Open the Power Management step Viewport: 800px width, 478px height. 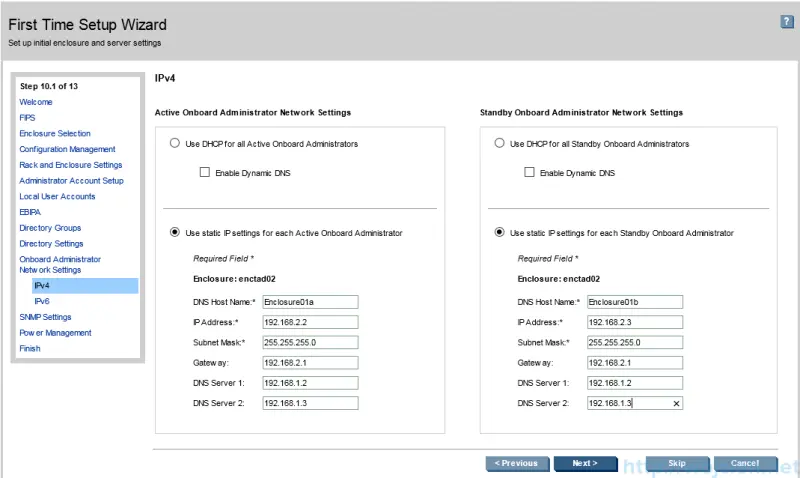click(x=55, y=333)
